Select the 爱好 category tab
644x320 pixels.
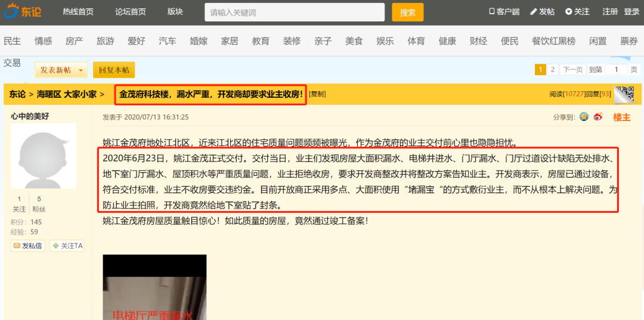137,41
